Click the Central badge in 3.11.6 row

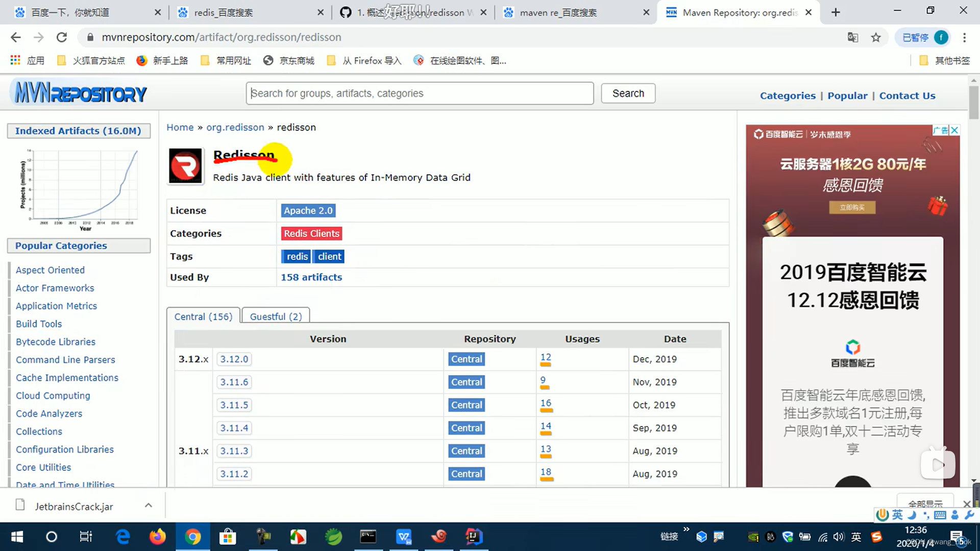coord(467,382)
